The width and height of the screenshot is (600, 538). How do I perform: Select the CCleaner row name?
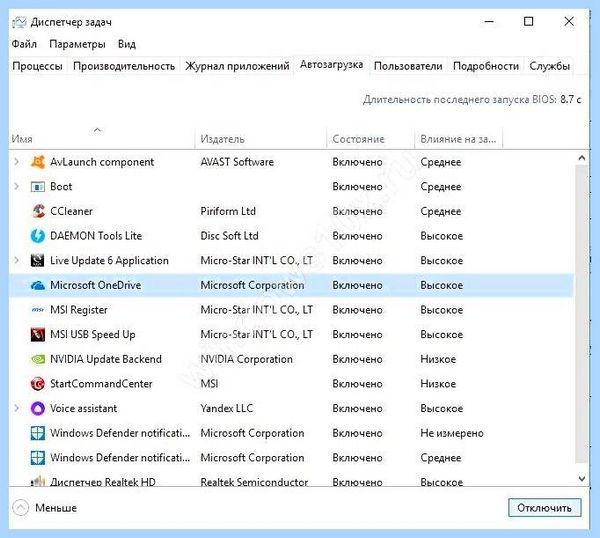[71, 211]
